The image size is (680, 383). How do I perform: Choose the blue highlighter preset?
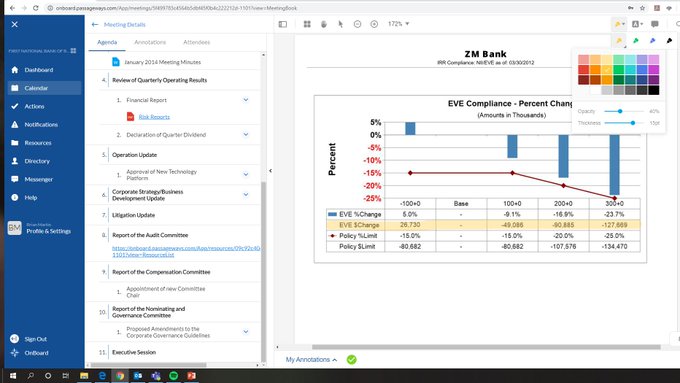coord(653,41)
